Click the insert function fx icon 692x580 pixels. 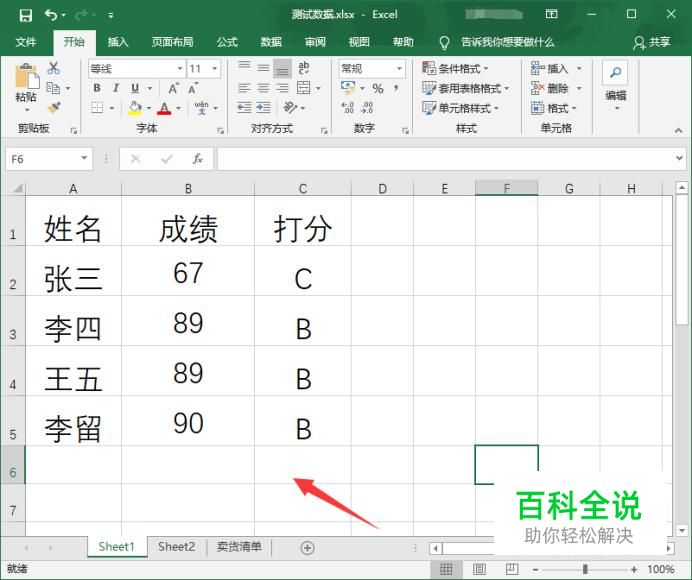[x=197, y=158]
